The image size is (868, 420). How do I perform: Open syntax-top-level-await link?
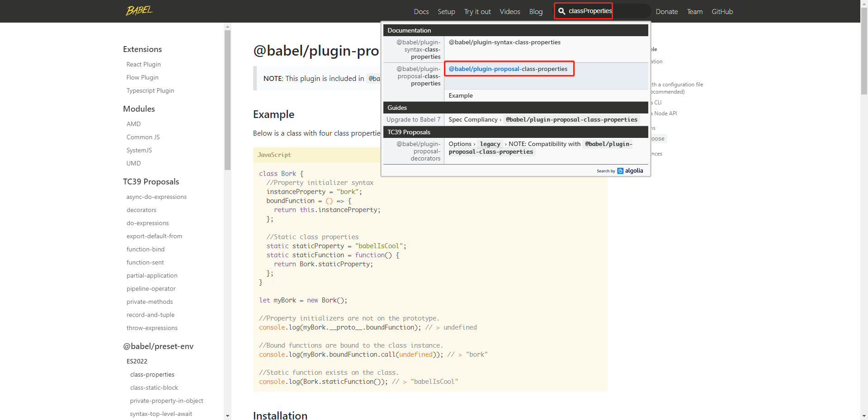point(161,414)
